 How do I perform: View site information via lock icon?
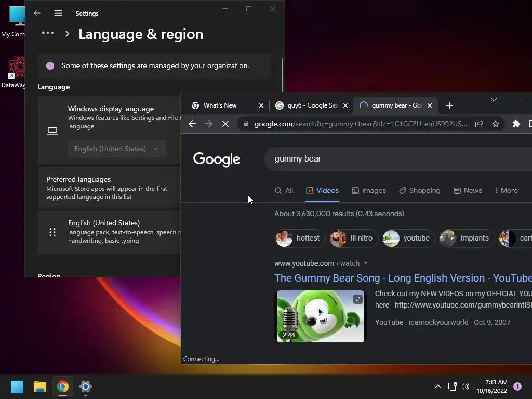point(246,124)
